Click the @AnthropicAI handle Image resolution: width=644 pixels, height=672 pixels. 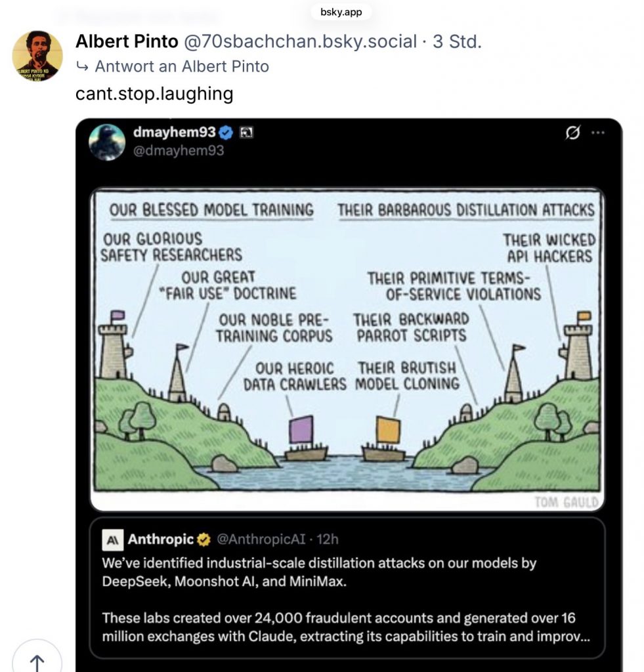coord(262,539)
